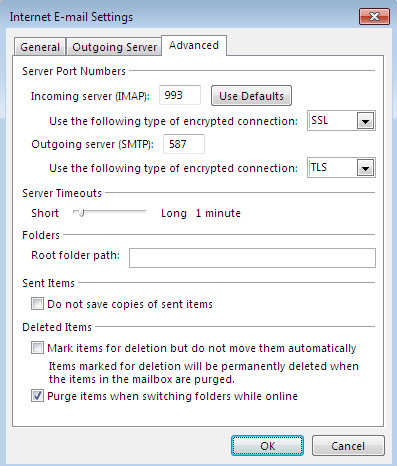
Task: Uncheck Purge items when switching folders
Action: (x=37, y=396)
